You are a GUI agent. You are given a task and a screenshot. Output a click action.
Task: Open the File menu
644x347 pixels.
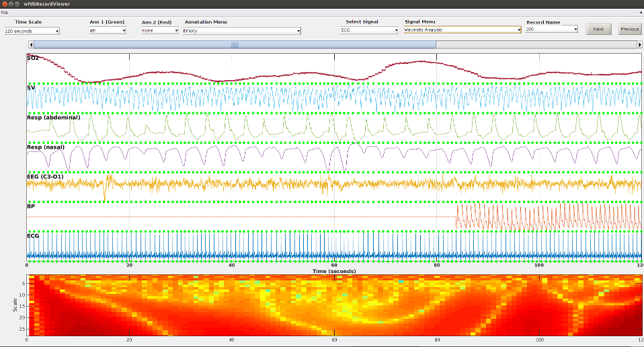(5, 13)
